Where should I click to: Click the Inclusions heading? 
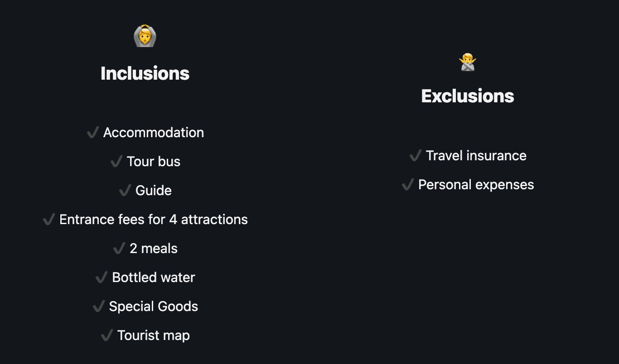tap(145, 73)
